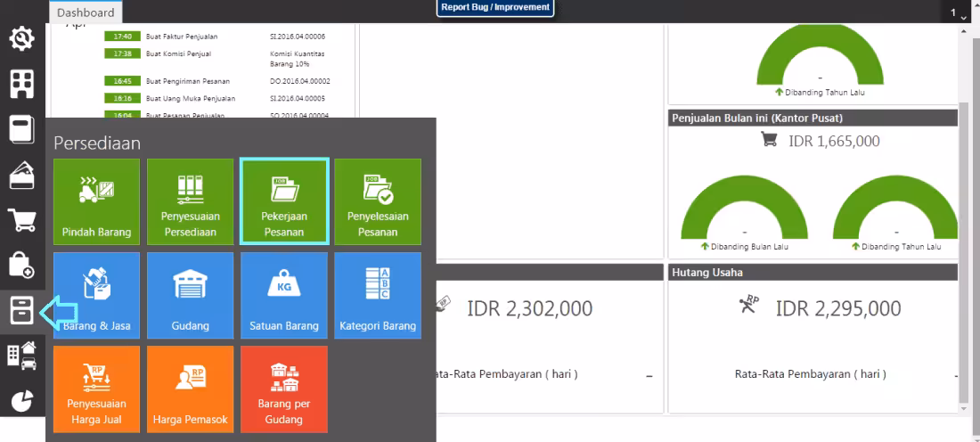Select the Buat Faktur Penjualan entry
The width and height of the screenshot is (980, 442).
[182, 37]
